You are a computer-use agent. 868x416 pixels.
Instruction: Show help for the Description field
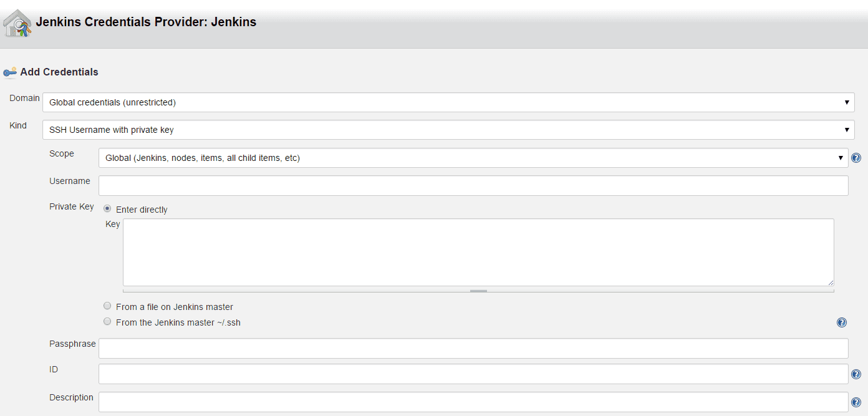856,402
